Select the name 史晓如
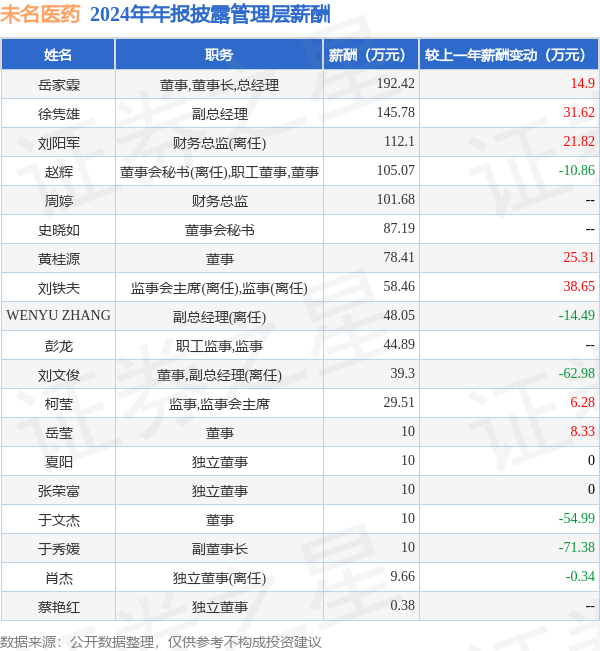This screenshot has height=651, width=600. click(59, 230)
